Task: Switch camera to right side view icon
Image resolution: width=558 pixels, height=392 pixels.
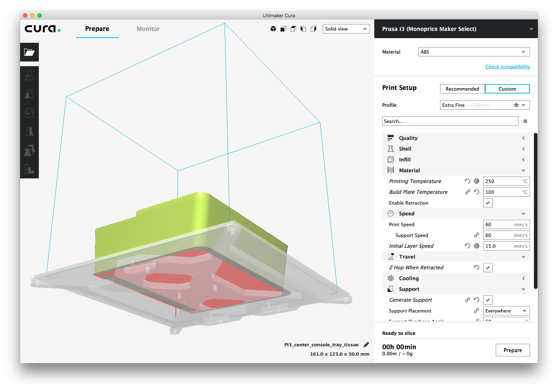Action: 314,29
